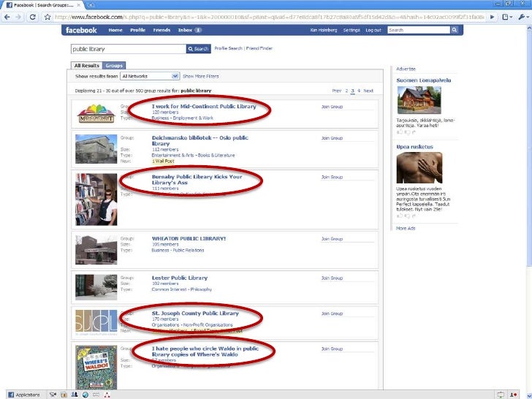532x399 pixels.
Task: Click the Go arrow beside the address bar
Action: [493, 17]
